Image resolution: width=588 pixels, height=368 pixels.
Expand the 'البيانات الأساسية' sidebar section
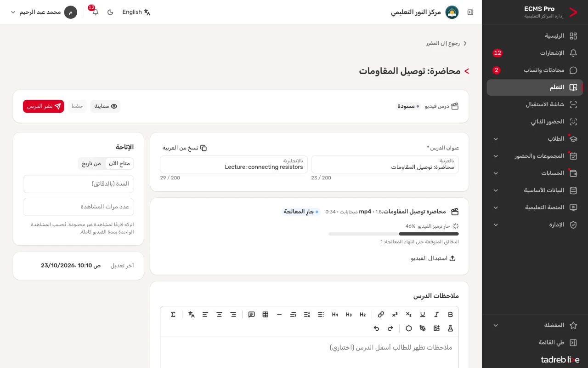click(x=535, y=190)
